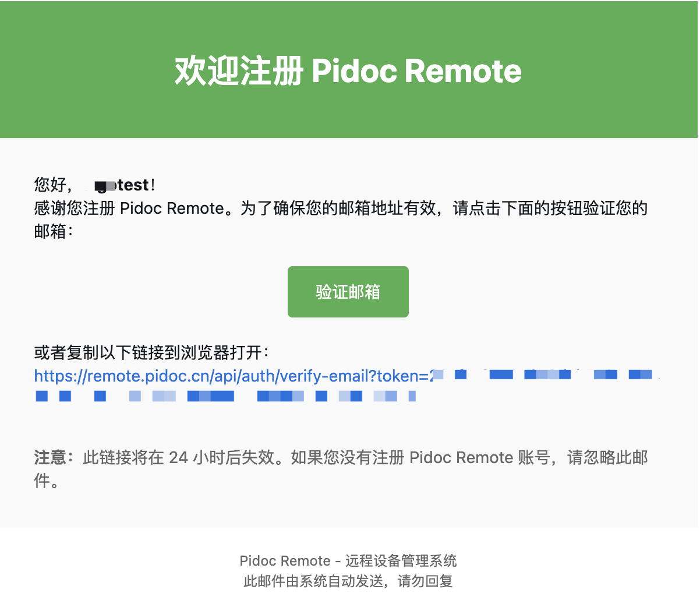Click the 或者复制以下链接到浏览器打开 line
This screenshot has height=600, width=700.
tap(151, 353)
